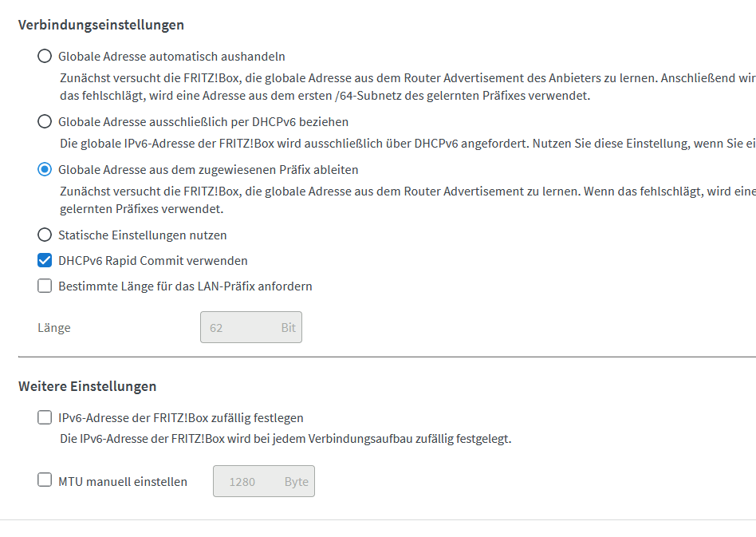Screen dimensions: 756x537
Task: Click the "Verbindungseinstellungen" heading
Action: tap(101, 25)
